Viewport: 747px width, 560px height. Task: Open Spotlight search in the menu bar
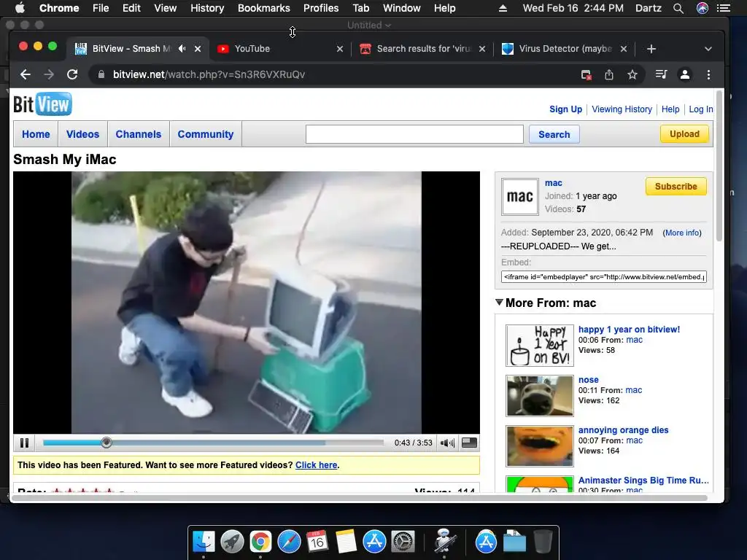coord(678,8)
